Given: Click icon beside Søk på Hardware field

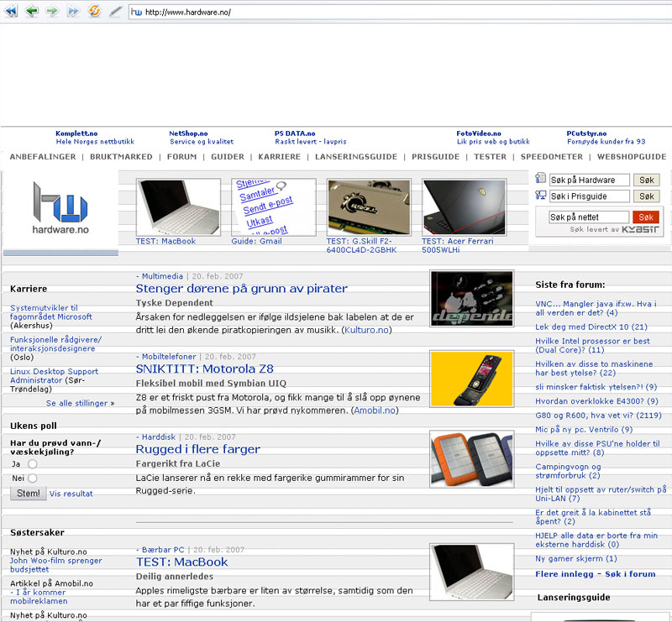Looking at the screenshot, I should point(540,178).
